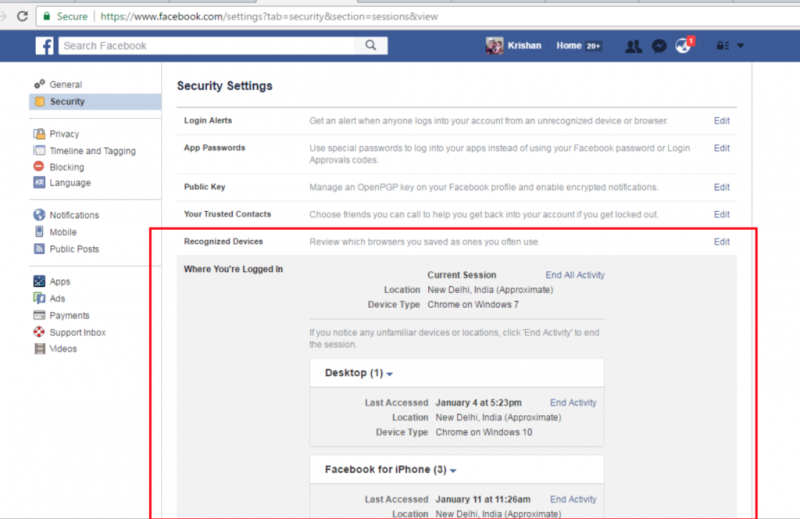Viewport: 800px width, 519px height.
Task: Open the Notifications globe icon
Action: [x=683, y=46]
